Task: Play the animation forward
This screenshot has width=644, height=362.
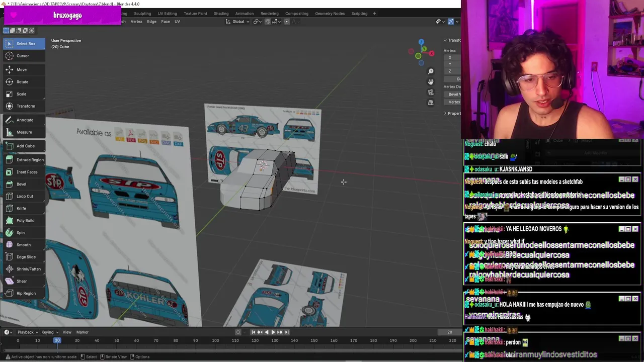Action: [273, 332]
